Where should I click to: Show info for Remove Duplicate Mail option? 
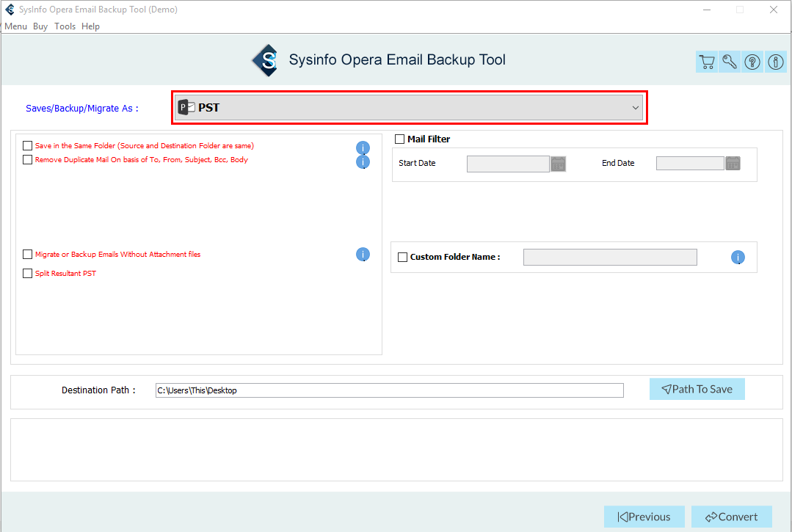click(363, 162)
